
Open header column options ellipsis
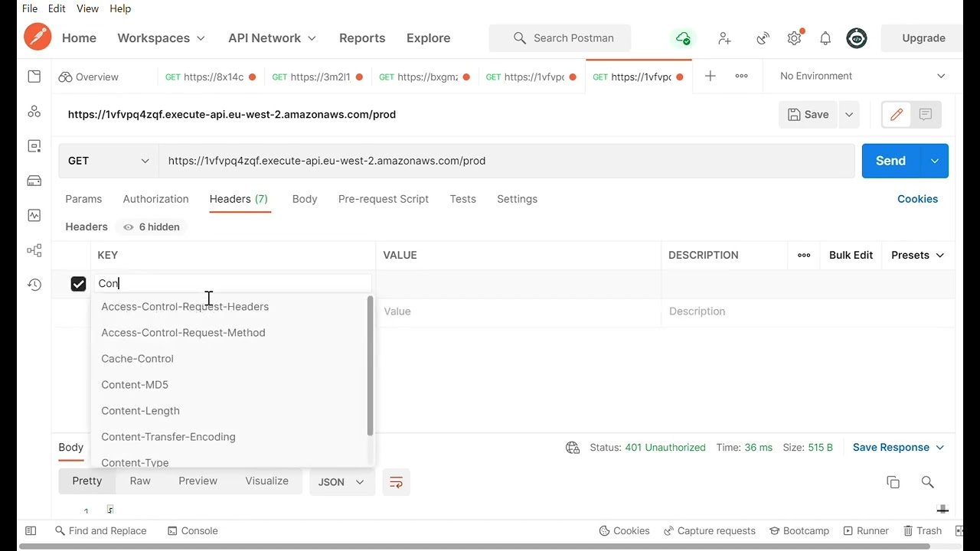[804, 255]
